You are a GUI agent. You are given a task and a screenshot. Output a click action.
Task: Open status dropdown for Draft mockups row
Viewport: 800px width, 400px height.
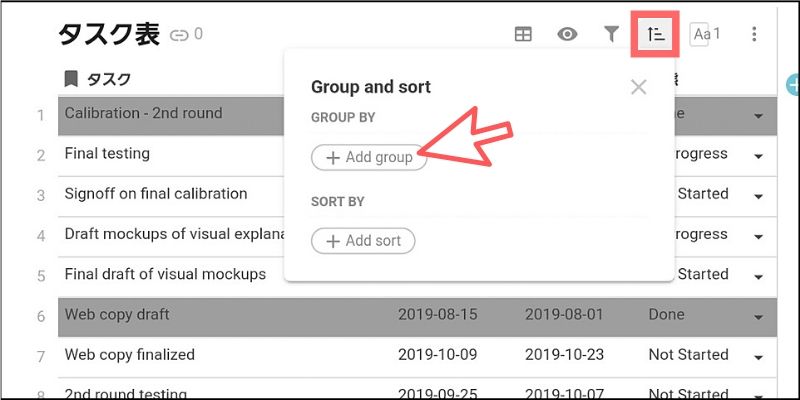click(759, 237)
